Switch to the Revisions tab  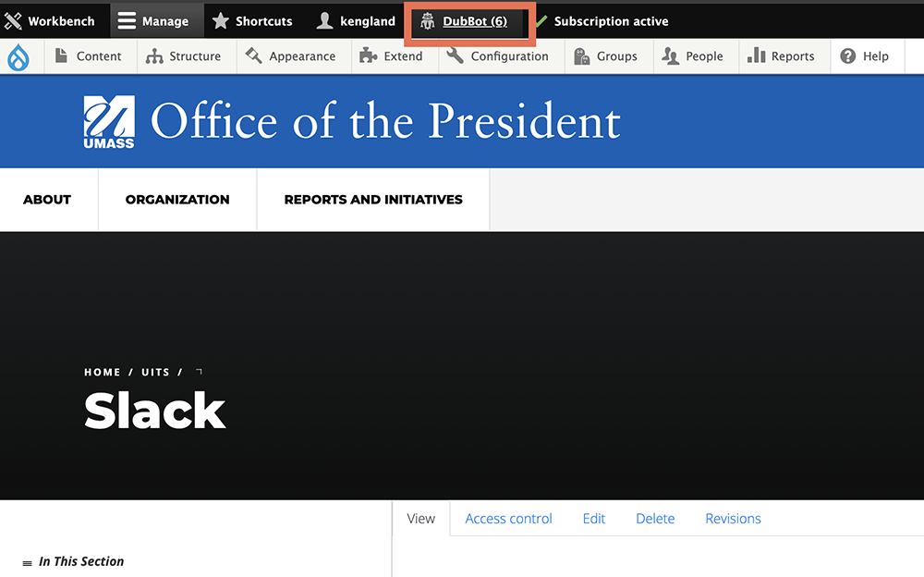(x=732, y=519)
